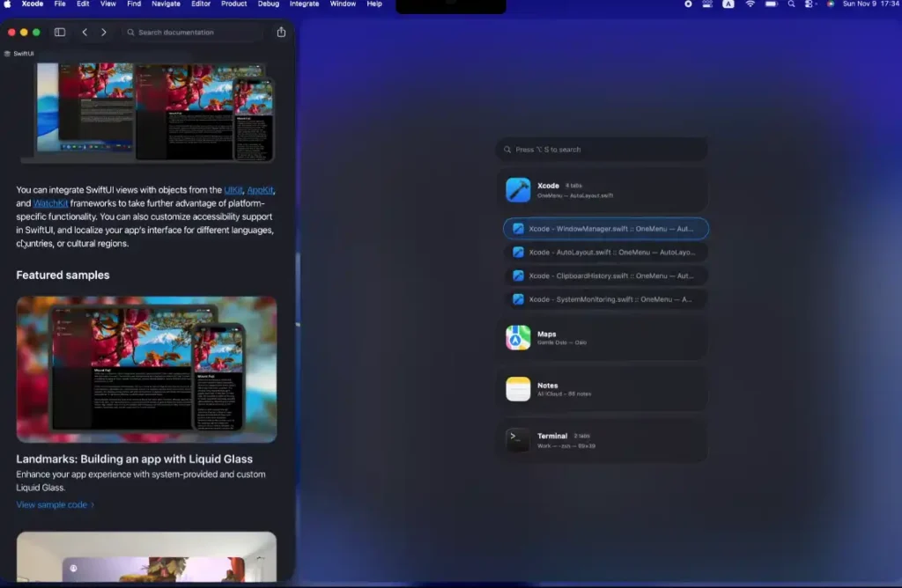Click the Search documentation field

pyautogui.click(x=192, y=33)
